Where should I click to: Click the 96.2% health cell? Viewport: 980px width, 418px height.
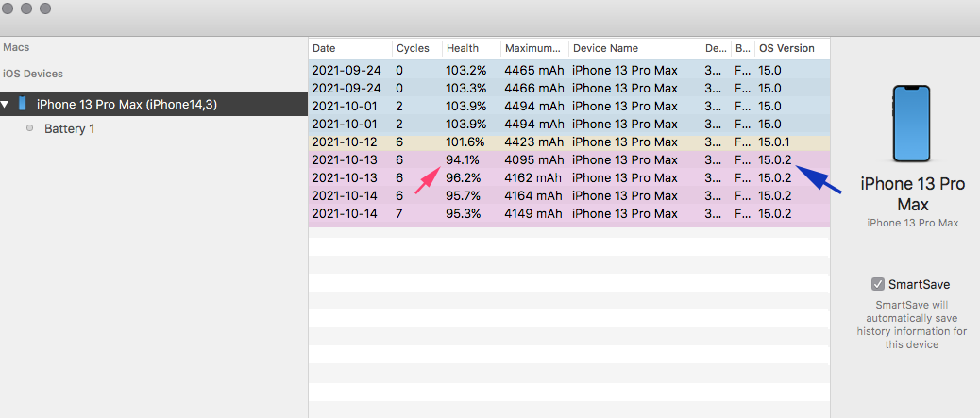(464, 177)
